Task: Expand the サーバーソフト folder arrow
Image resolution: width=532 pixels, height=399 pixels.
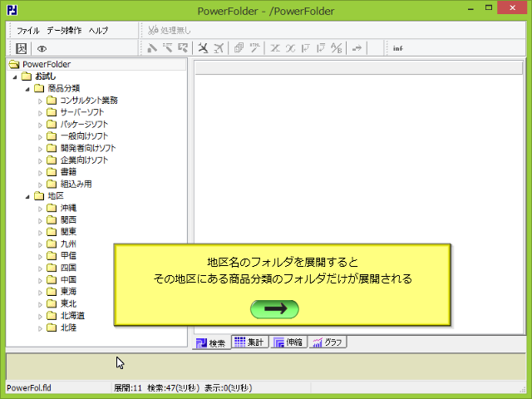Action: click(40, 113)
